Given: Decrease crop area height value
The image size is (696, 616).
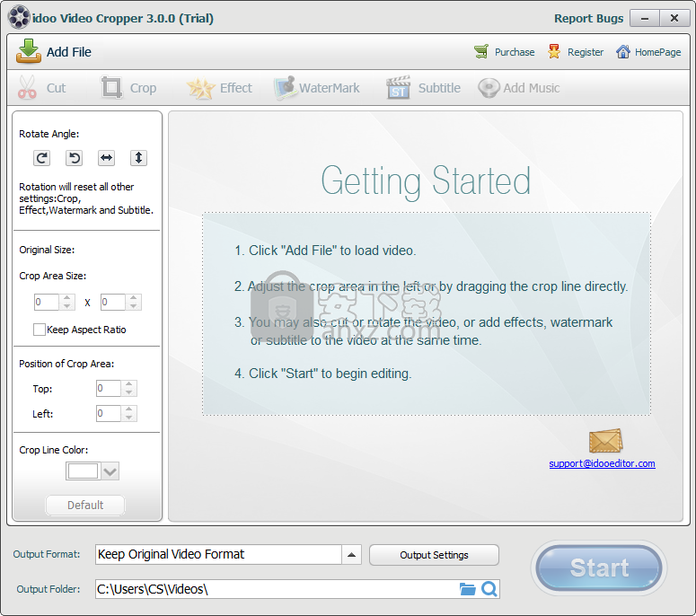Looking at the screenshot, I should [x=133, y=306].
